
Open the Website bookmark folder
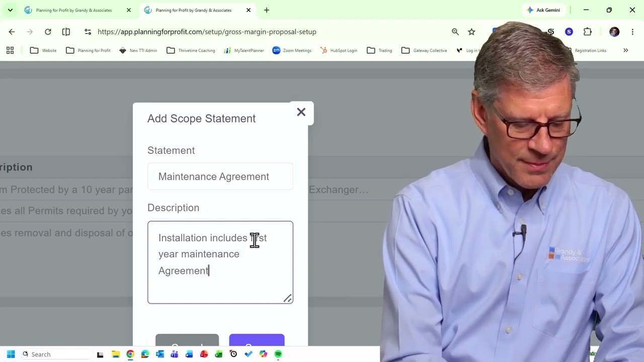tap(43, 50)
